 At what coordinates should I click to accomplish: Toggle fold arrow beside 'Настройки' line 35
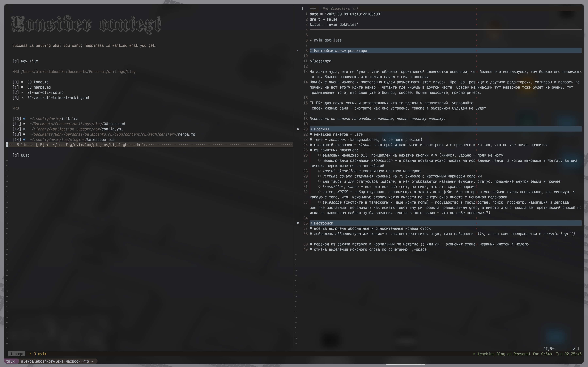(x=298, y=223)
